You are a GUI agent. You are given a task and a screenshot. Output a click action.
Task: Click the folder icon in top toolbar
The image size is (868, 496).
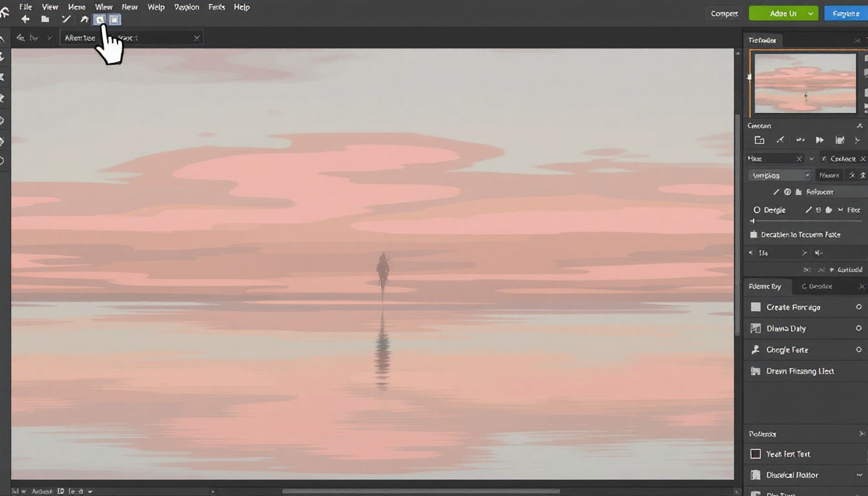point(45,20)
